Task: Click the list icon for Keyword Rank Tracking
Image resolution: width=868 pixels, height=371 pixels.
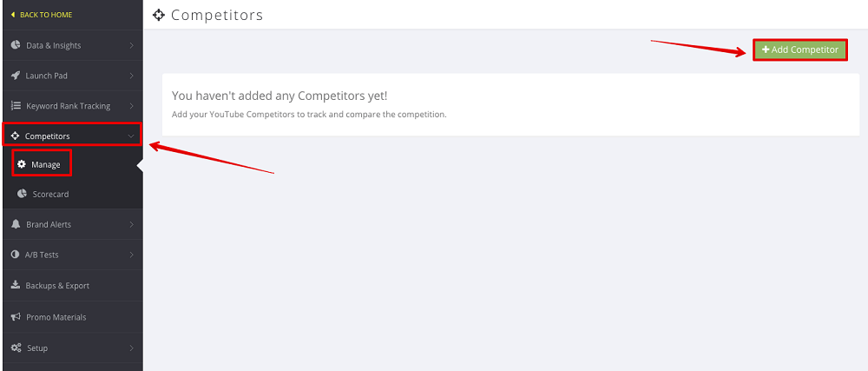Action: click(16, 106)
